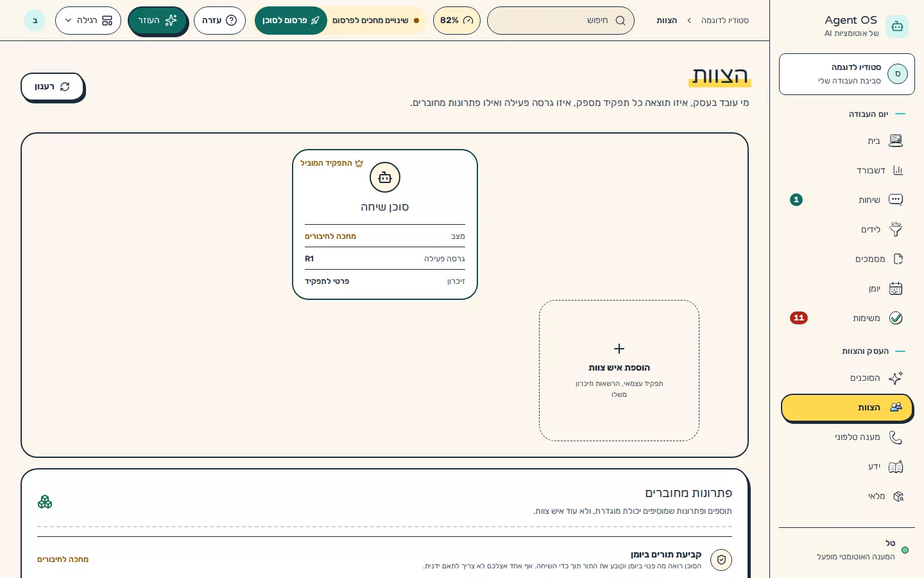Image resolution: width=924 pixels, height=578 pixels.
Task: Open the מלאי boxes icon
Action: pyautogui.click(x=898, y=496)
